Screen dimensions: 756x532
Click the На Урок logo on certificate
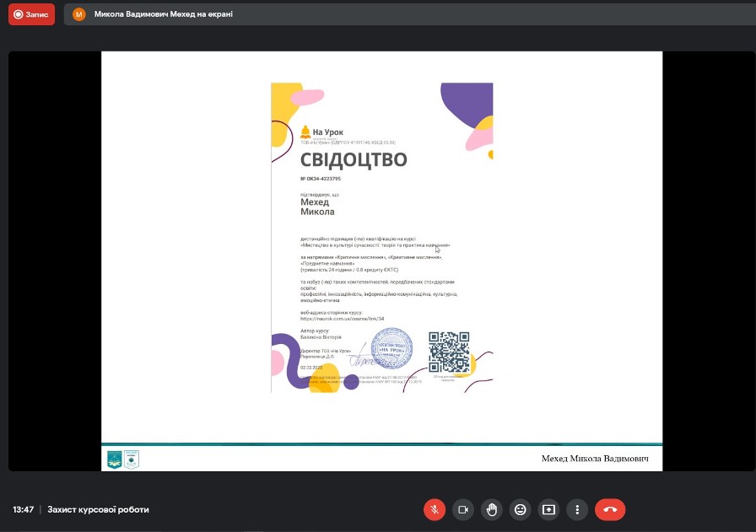322,132
